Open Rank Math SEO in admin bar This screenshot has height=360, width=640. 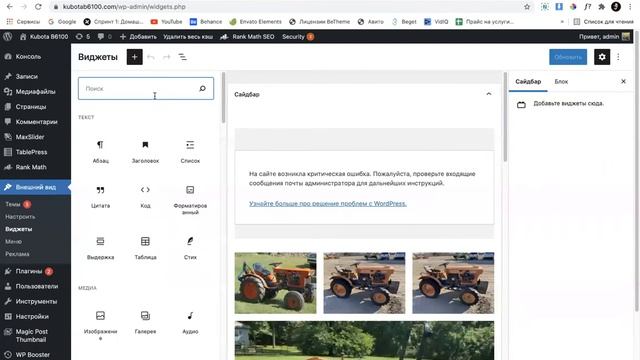coord(247,37)
